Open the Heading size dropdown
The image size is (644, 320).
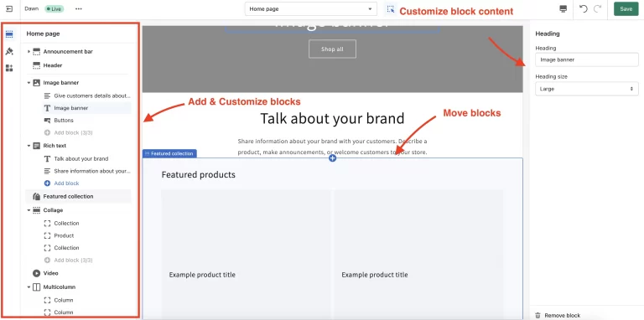coord(586,89)
